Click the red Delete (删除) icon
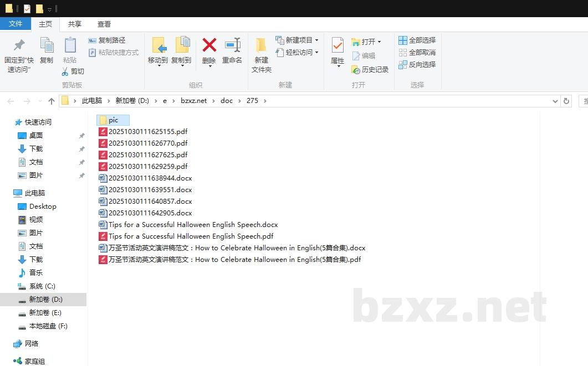The image size is (588, 366). 209,45
